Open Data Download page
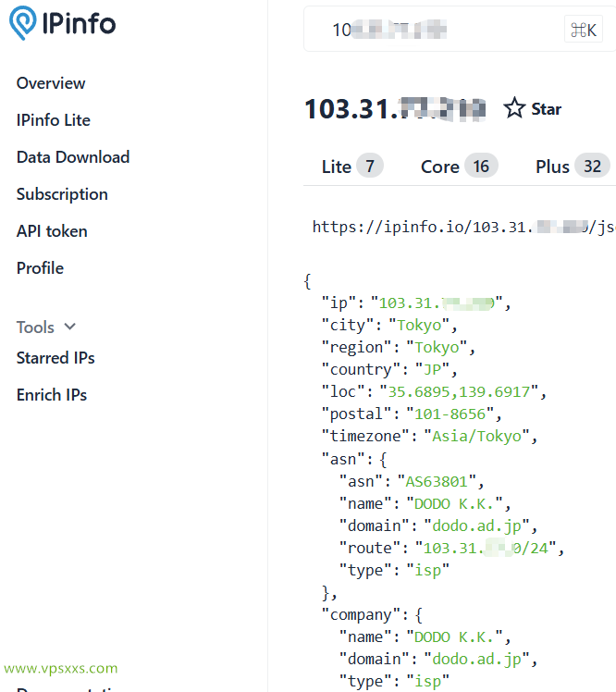Image resolution: width=616 pixels, height=692 pixels. coord(73,157)
